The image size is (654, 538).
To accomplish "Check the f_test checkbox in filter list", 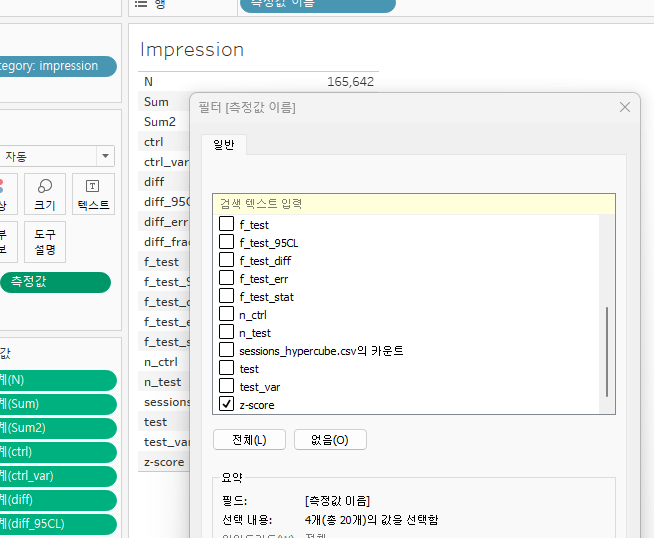I will click(226, 224).
